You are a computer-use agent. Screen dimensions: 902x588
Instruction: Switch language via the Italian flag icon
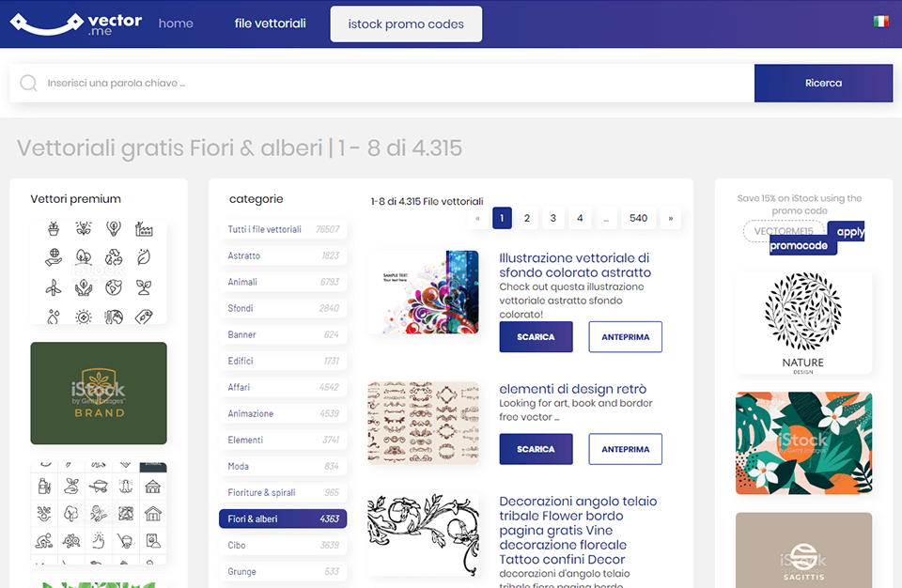click(x=880, y=19)
